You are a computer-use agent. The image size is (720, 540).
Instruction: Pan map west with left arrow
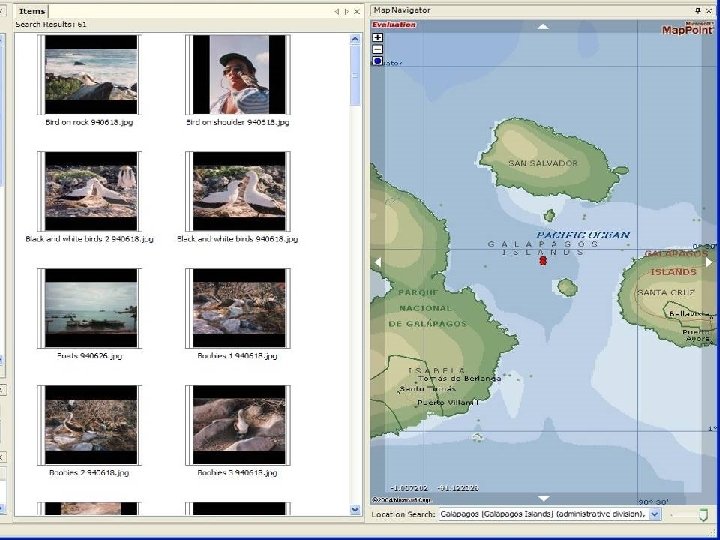point(378,262)
